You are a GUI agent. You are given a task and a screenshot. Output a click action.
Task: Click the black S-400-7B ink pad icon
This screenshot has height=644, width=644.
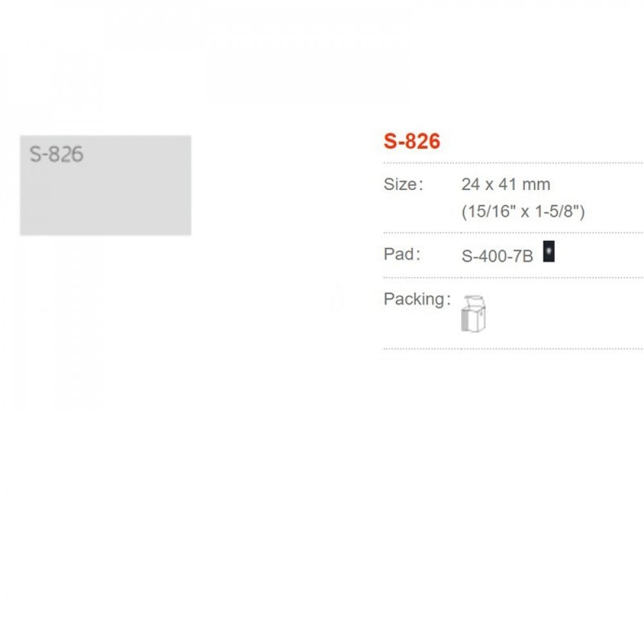click(x=548, y=252)
